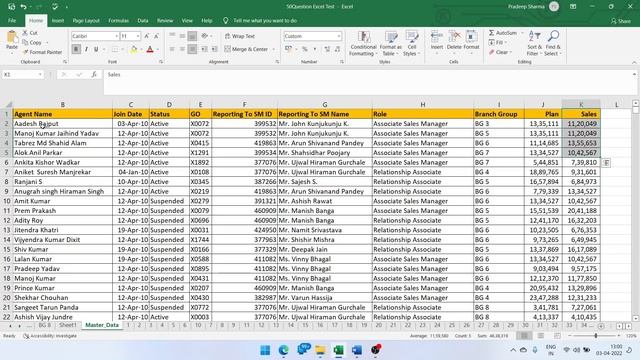Toggle Wrap Text

[x=240, y=36]
